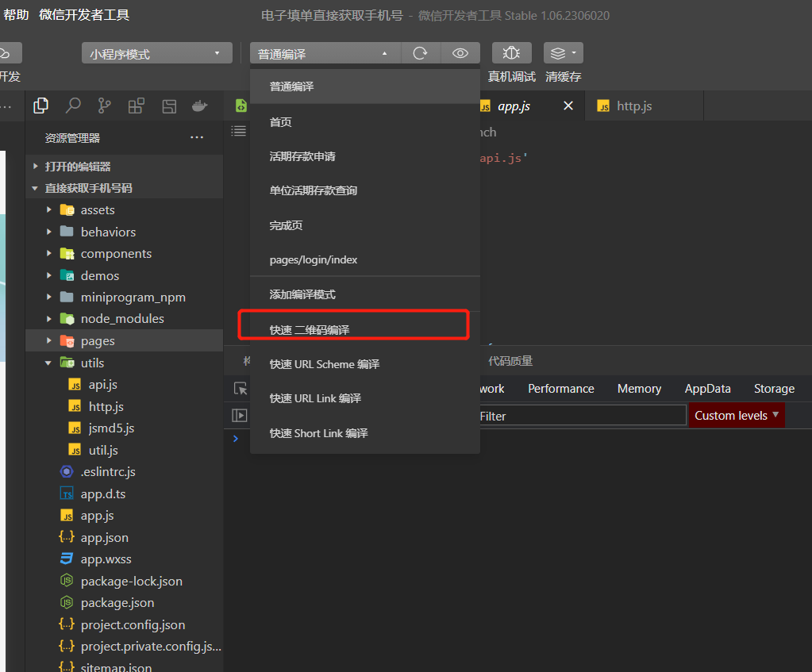This screenshot has width=812, height=672.
Task: Click the explorer more actions ellipsis
Action: [x=197, y=138]
